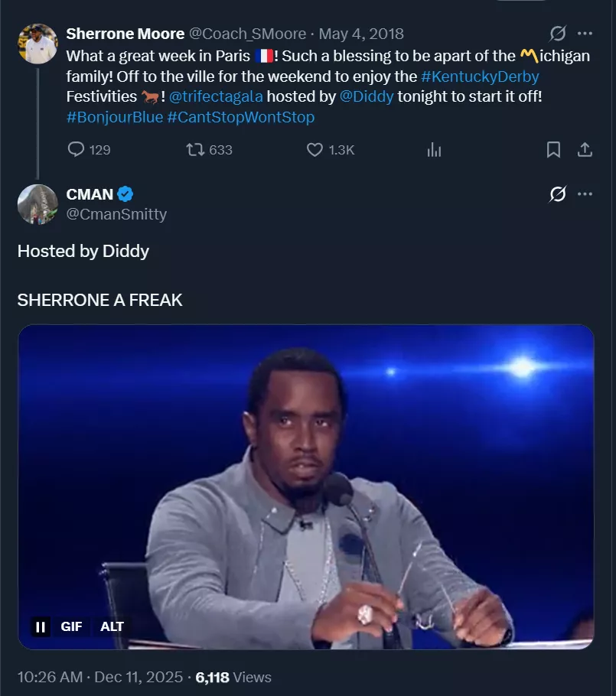Open the three-dot menu on CMAN's tweet
The height and width of the screenshot is (696, 616).
pyautogui.click(x=585, y=194)
